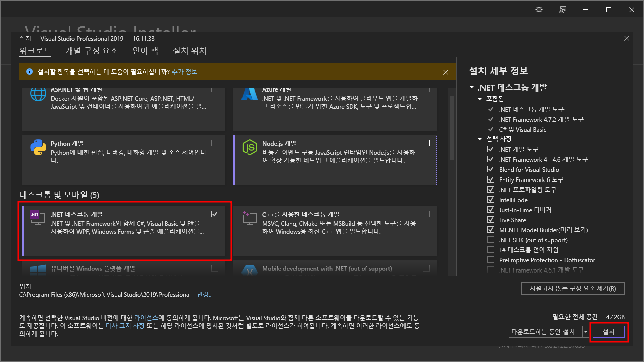
Task: Open installer settings gear icon in title bar
Action: coord(539,10)
